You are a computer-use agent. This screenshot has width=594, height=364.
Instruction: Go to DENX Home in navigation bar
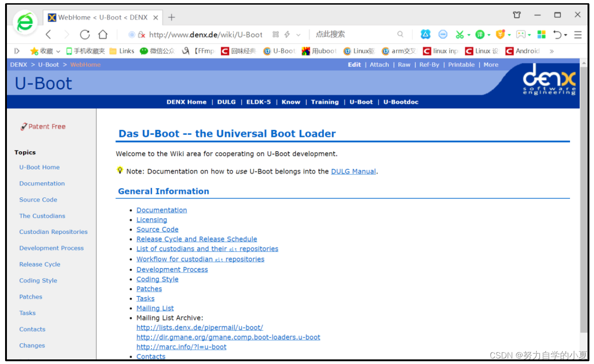click(186, 102)
